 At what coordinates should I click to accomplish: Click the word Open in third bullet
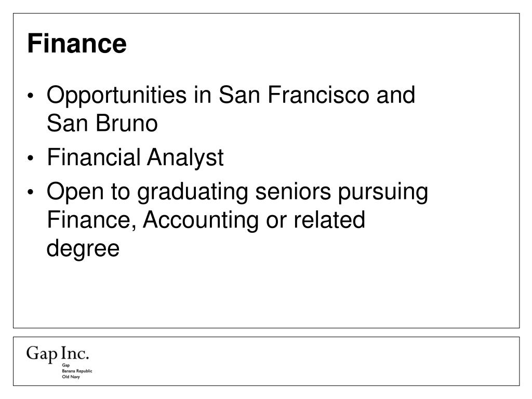pos(75,192)
